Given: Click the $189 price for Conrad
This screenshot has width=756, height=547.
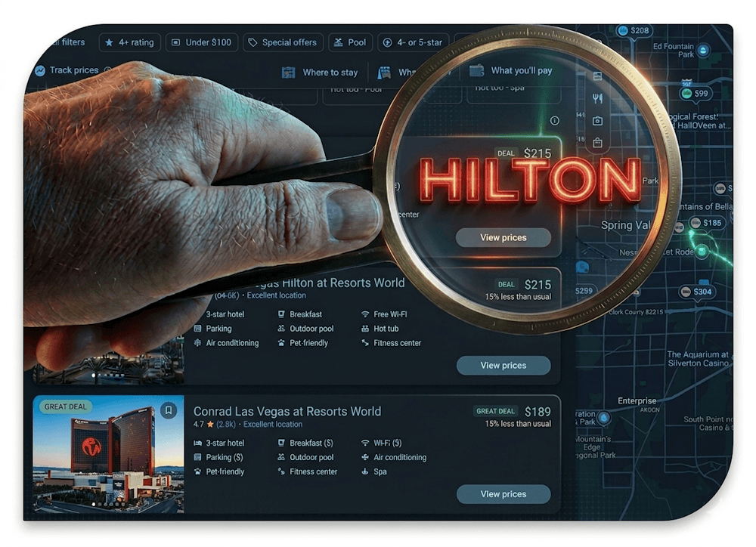Looking at the screenshot, I should click(x=538, y=412).
